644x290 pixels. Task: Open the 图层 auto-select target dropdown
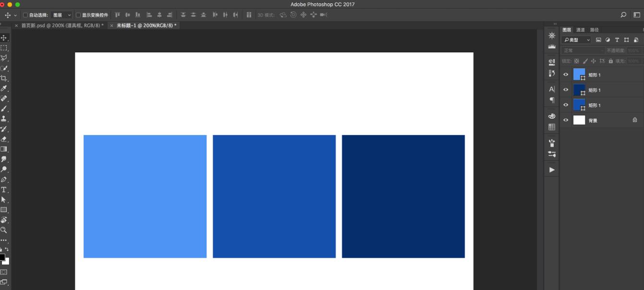pos(62,15)
